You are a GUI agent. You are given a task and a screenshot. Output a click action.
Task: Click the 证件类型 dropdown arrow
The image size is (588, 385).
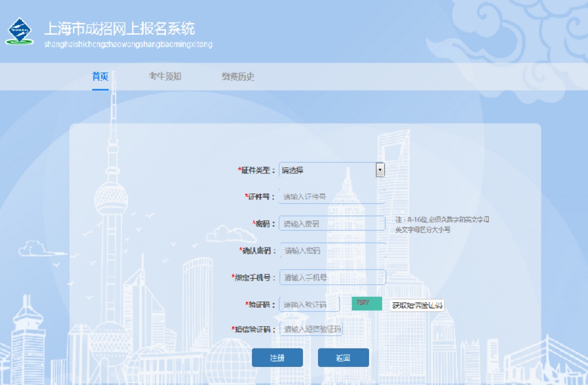point(380,170)
